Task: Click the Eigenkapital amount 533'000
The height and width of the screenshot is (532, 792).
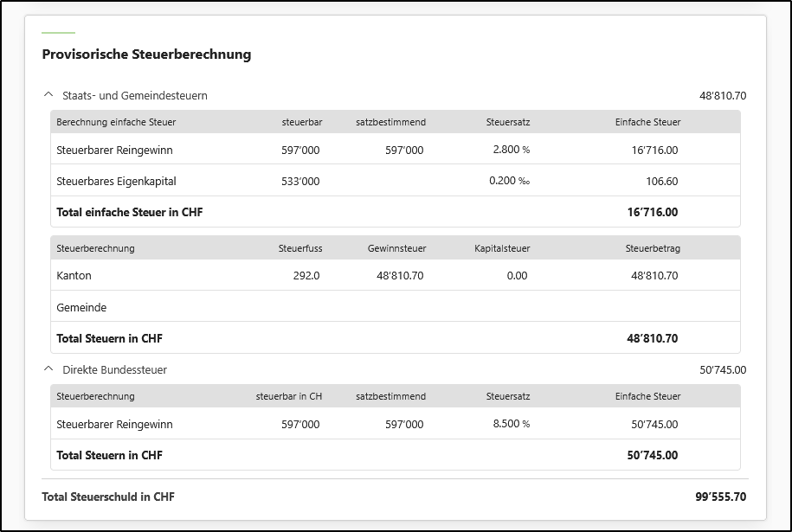Action: click(300, 182)
